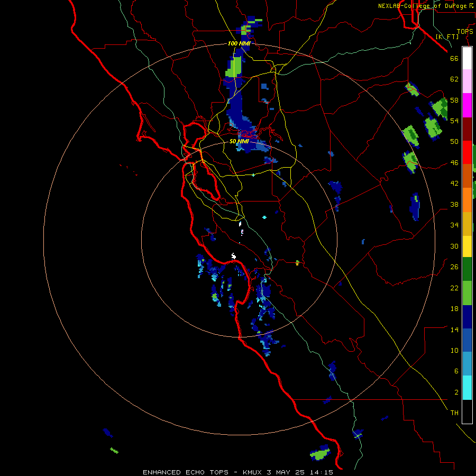Click the 26 value on the legend
The image size is (476, 476).
click(x=454, y=267)
